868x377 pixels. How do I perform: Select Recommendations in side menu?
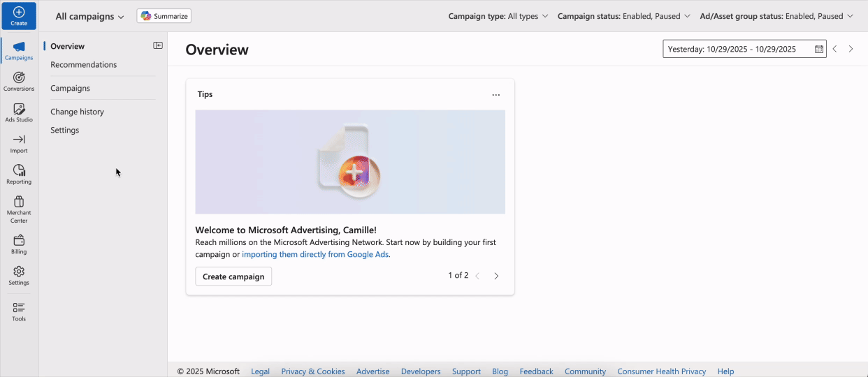pyautogui.click(x=84, y=64)
